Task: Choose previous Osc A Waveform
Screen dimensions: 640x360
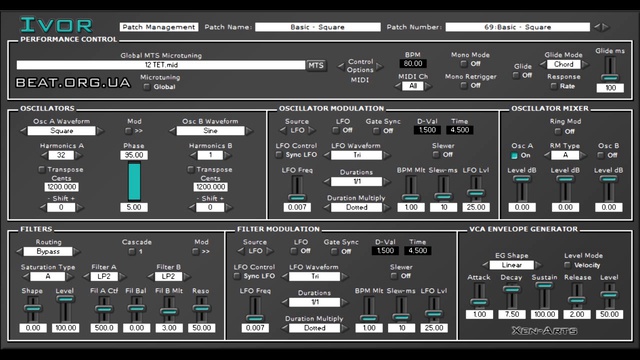Action: (23, 131)
